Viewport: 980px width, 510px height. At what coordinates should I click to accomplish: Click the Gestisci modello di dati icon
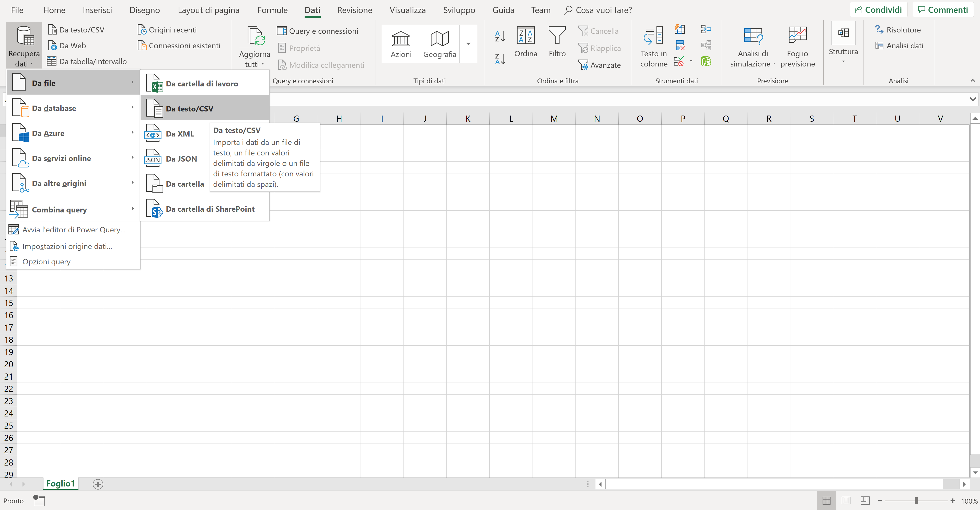point(706,61)
